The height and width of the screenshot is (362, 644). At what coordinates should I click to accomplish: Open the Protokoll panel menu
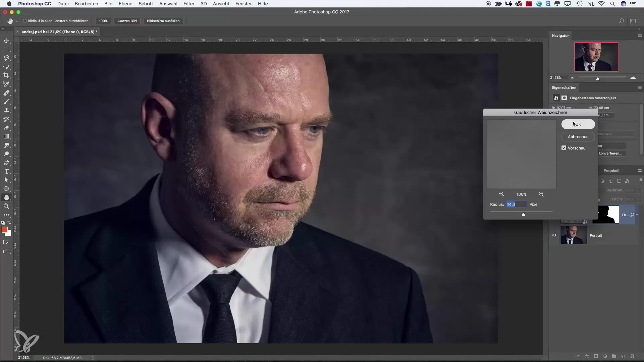pos(640,171)
